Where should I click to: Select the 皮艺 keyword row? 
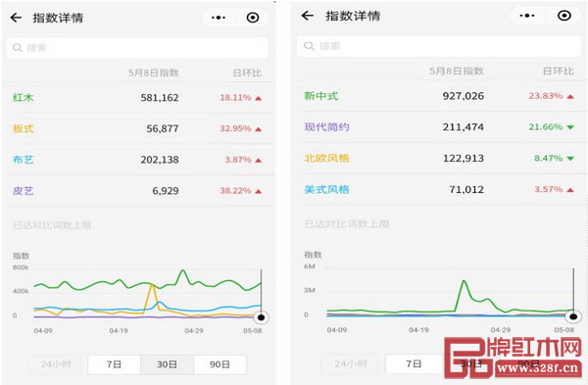click(x=138, y=191)
